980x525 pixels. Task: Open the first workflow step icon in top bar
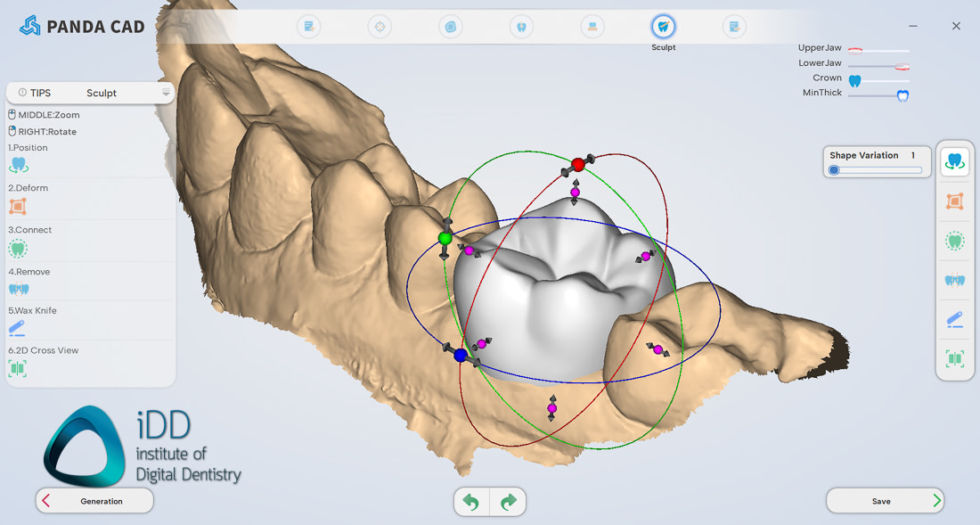pos(309,27)
